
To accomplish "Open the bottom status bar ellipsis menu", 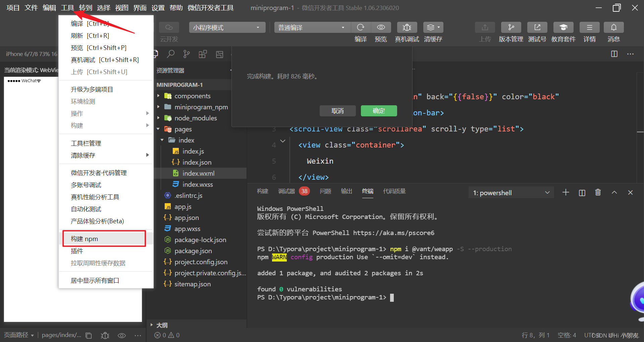I will pos(138,335).
